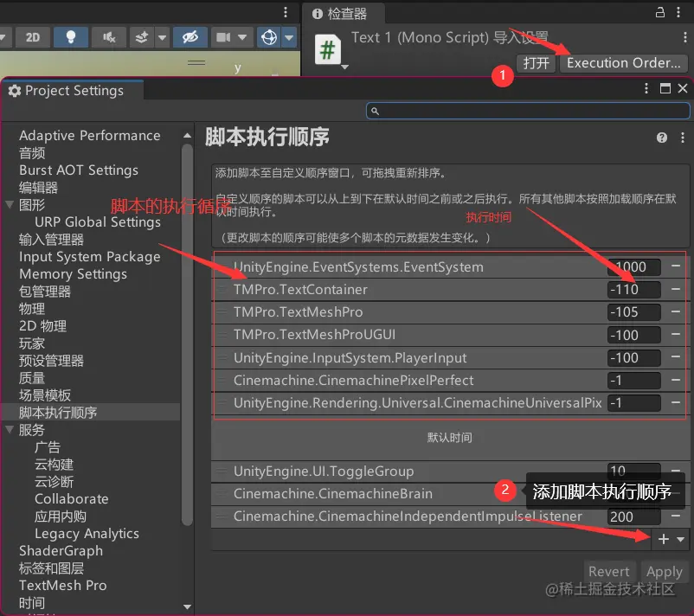The image size is (694, 616).
Task: Remove TMPro.TextContainer with its minus button
Action: pos(676,289)
